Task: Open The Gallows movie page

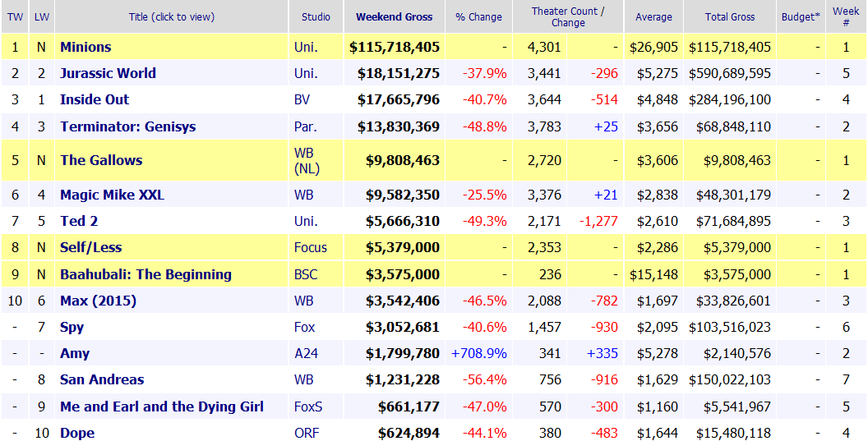Action: [x=101, y=160]
